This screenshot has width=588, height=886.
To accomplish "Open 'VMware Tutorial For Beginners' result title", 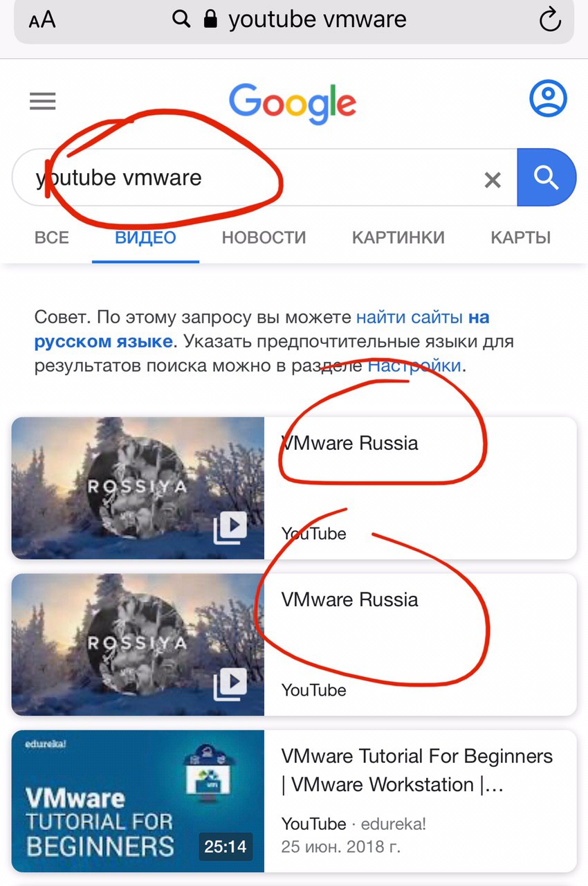I will [x=417, y=770].
